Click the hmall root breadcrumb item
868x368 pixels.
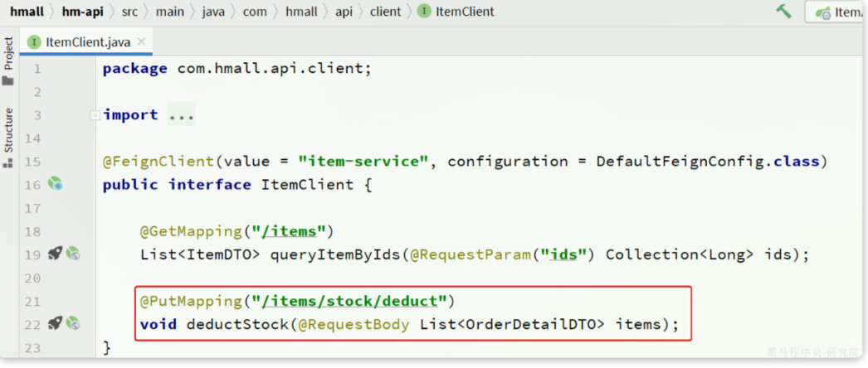(x=27, y=12)
